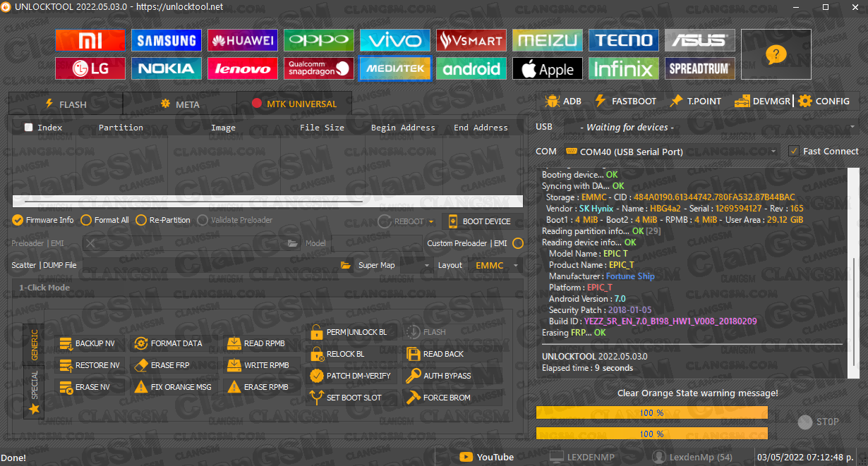868x466 pixels.
Task: Click the upper 100% progress bar
Action: tap(652, 412)
